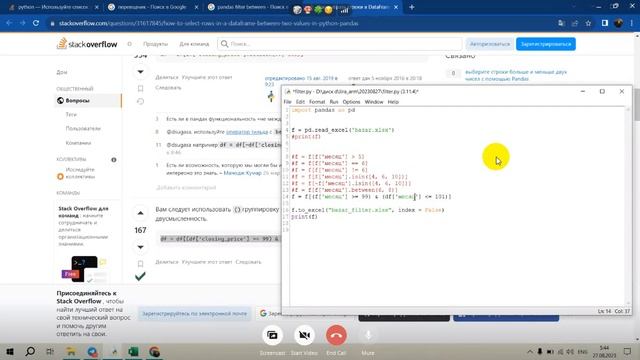The height and width of the screenshot is (360, 640).
Task: Open the File menu in IDLE
Action: click(x=287, y=102)
